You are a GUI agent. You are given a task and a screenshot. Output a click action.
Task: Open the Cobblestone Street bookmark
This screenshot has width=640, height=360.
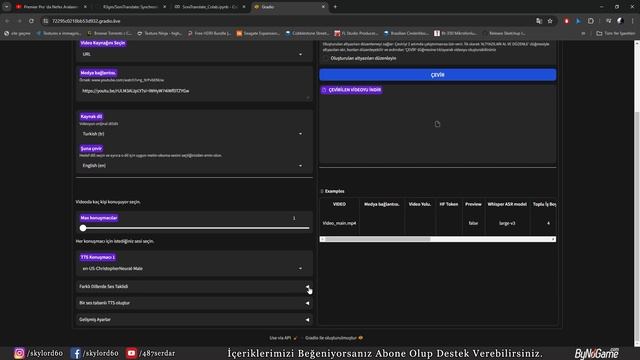coord(307,33)
